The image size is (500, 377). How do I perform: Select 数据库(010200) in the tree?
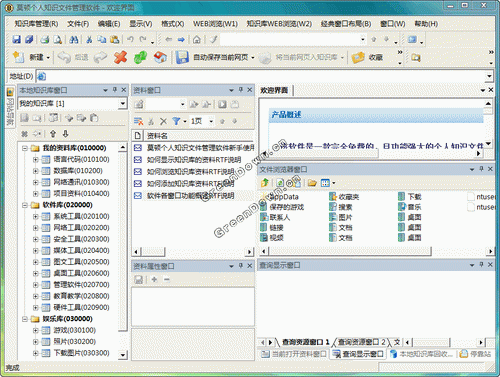(x=78, y=171)
